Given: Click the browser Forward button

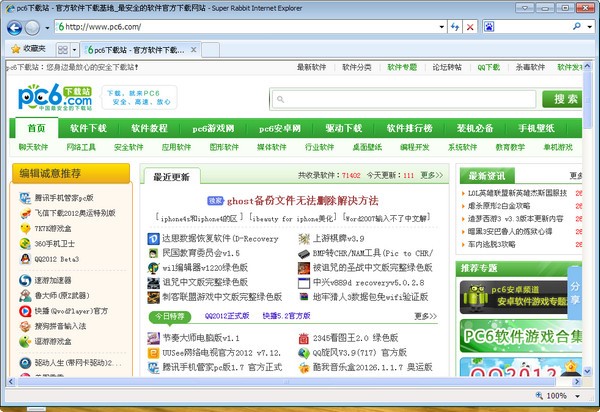Looking at the screenshot, I should 32,28.
